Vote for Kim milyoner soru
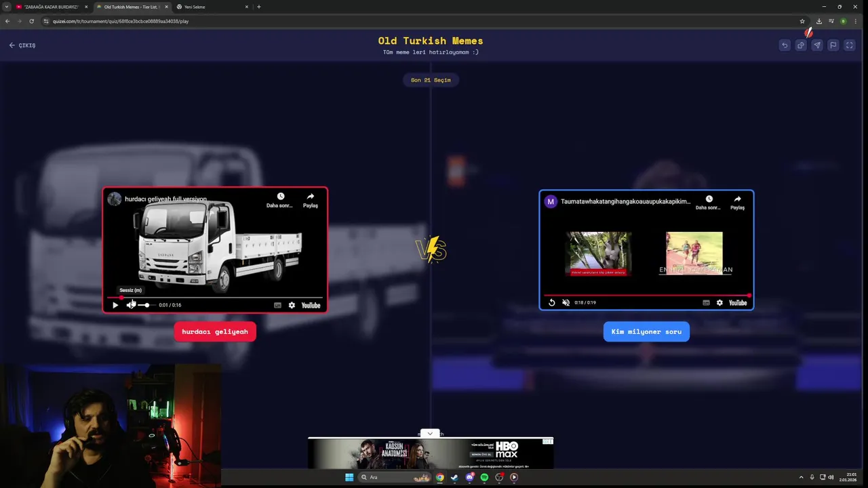 pyautogui.click(x=646, y=331)
